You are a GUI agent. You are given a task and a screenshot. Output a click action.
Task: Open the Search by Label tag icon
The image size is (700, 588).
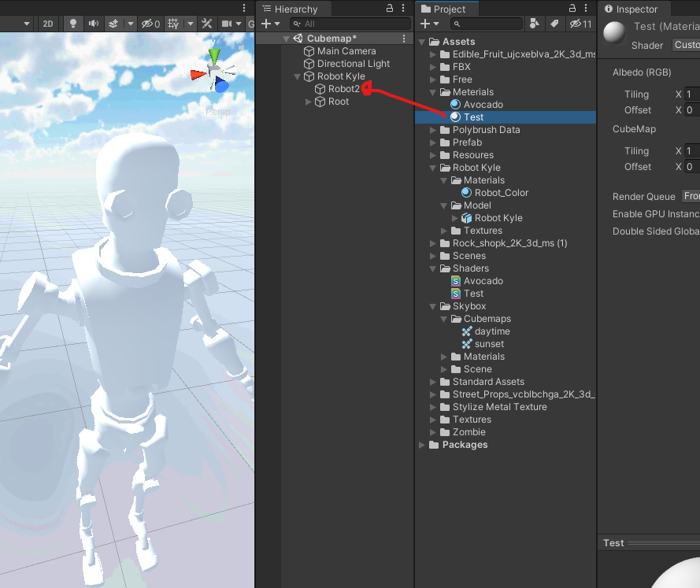tap(554, 24)
